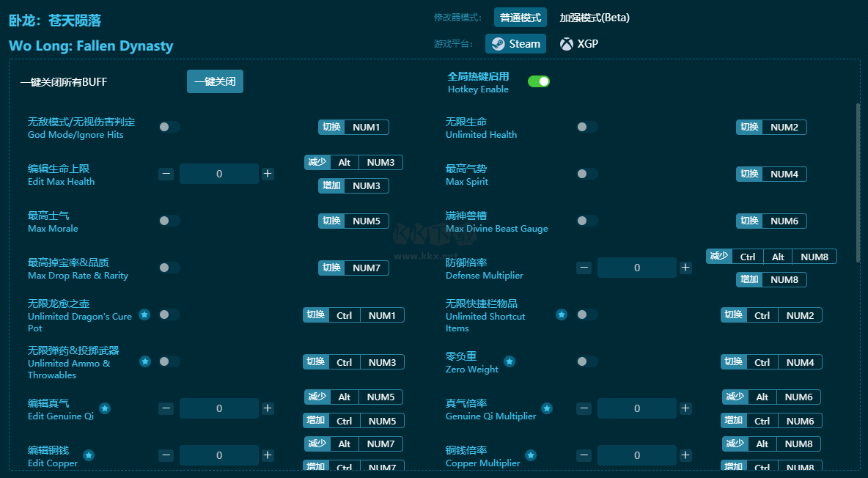This screenshot has width=868, height=478.
Task: Decrease Edit Genuine Qi value
Action: click(166, 409)
